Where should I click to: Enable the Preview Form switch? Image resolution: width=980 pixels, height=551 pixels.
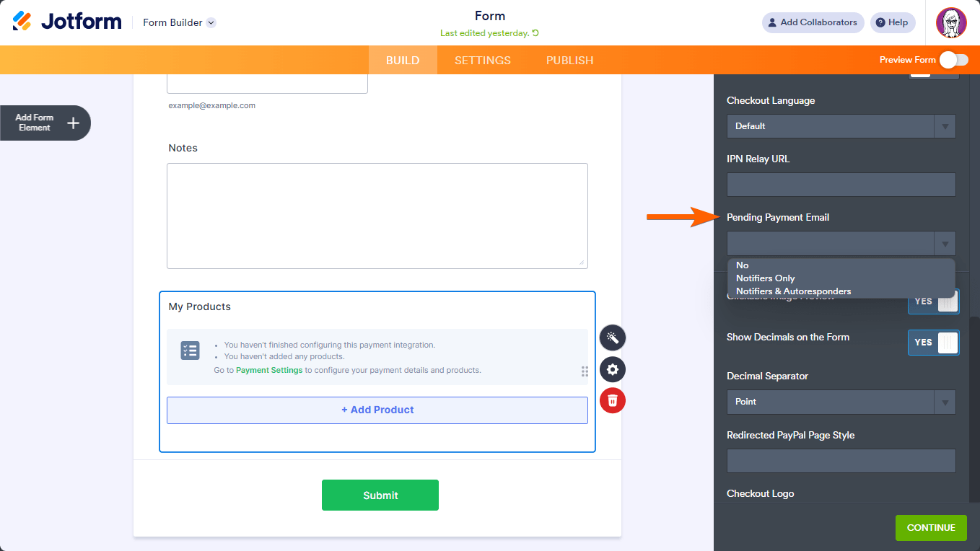[x=954, y=60]
